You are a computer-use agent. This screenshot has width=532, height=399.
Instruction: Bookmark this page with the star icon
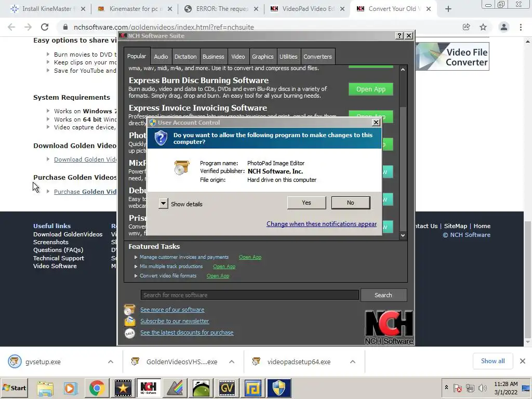coord(483,27)
